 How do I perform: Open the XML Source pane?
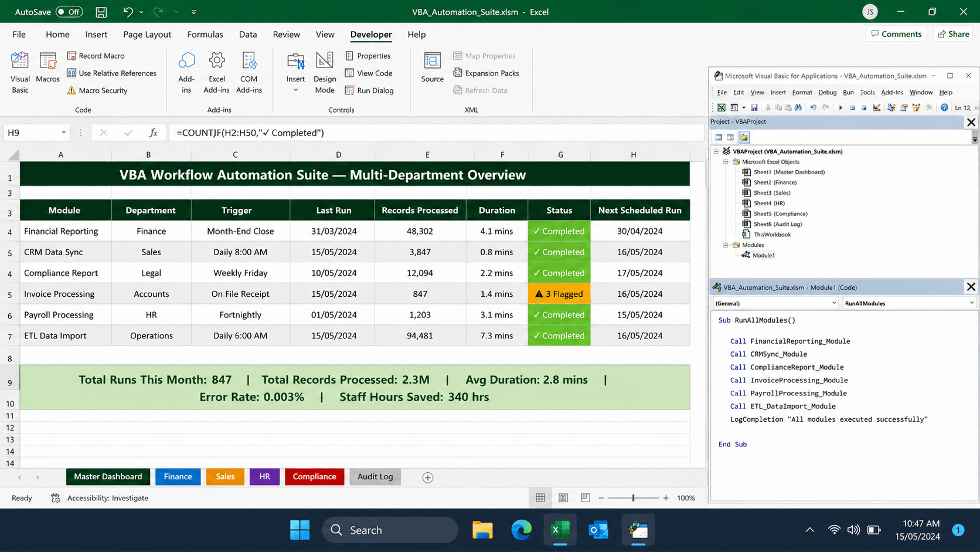(x=432, y=67)
